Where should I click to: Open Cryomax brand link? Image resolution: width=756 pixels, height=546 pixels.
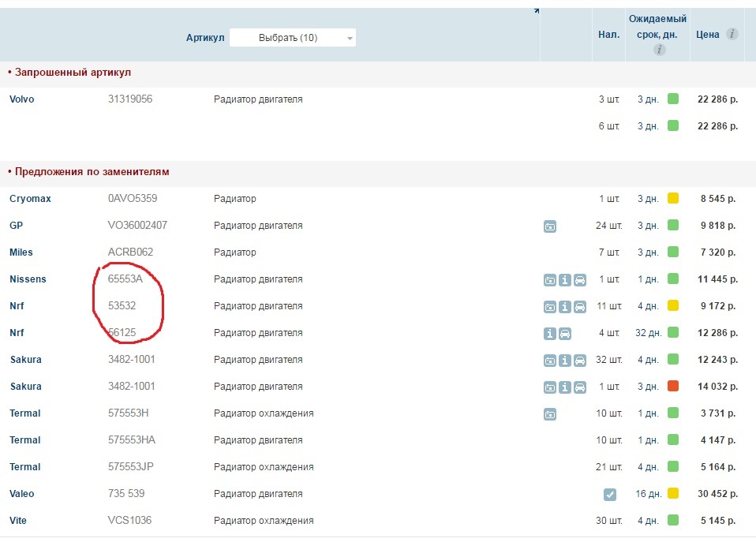30,199
